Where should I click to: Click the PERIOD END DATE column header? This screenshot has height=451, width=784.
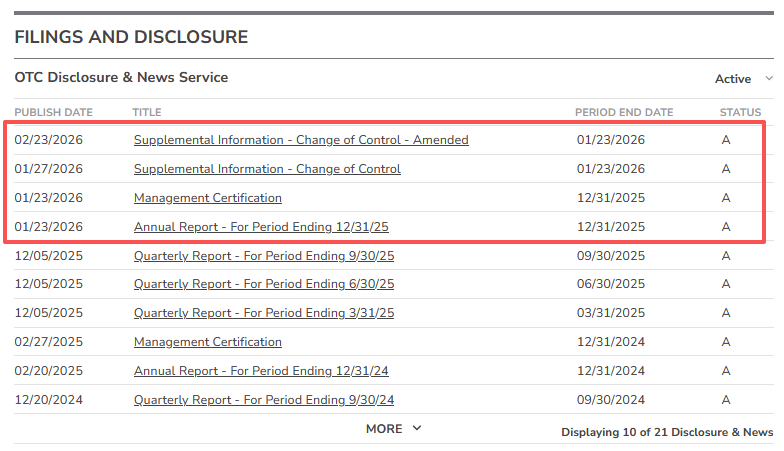tap(624, 112)
